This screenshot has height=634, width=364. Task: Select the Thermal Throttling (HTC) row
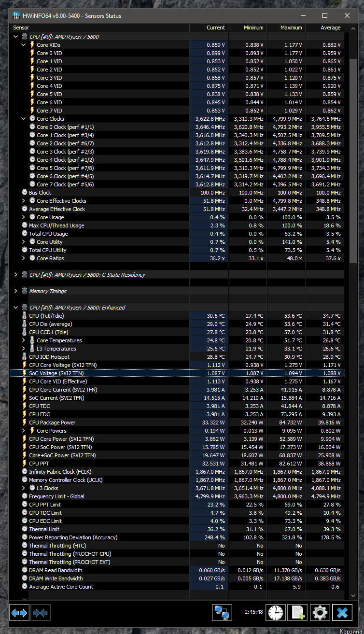(x=177, y=546)
